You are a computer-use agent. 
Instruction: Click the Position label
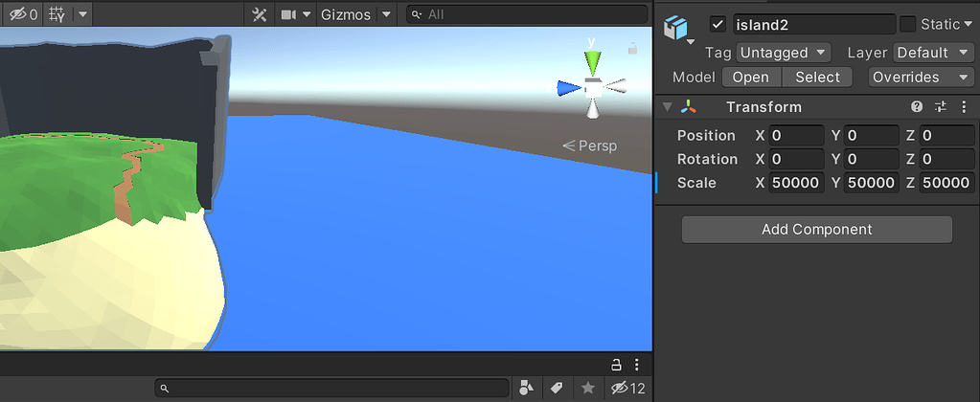[x=706, y=136]
